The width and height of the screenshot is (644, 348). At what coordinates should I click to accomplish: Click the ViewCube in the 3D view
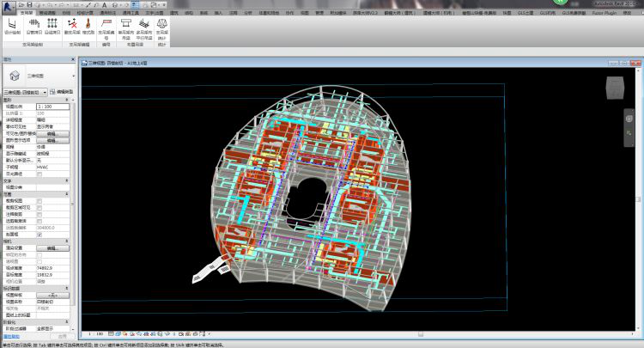[615, 89]
